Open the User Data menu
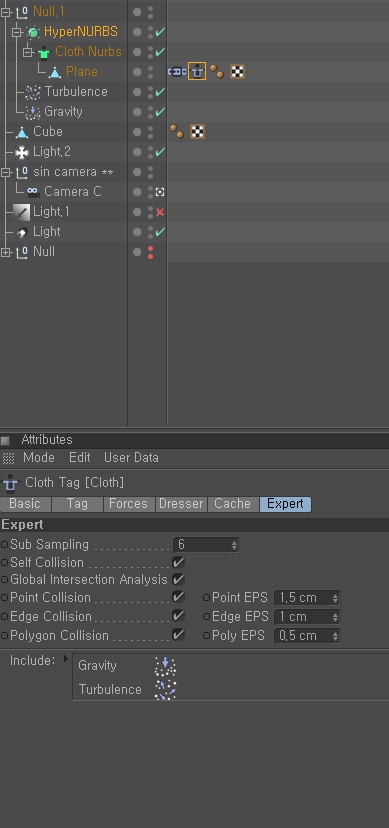The image size is (389, 828). 131,458
